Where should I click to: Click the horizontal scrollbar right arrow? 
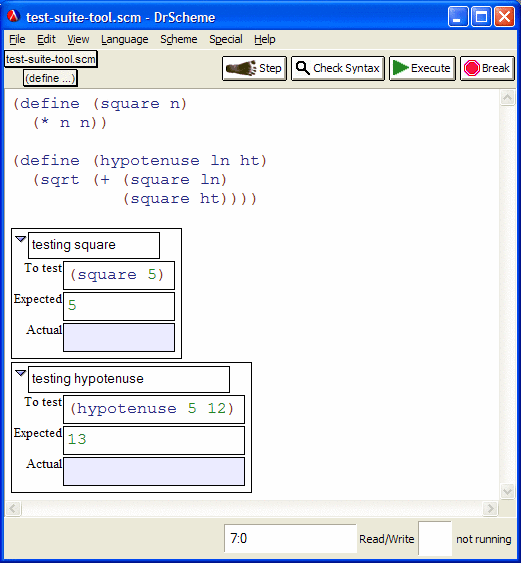[490, 508]
